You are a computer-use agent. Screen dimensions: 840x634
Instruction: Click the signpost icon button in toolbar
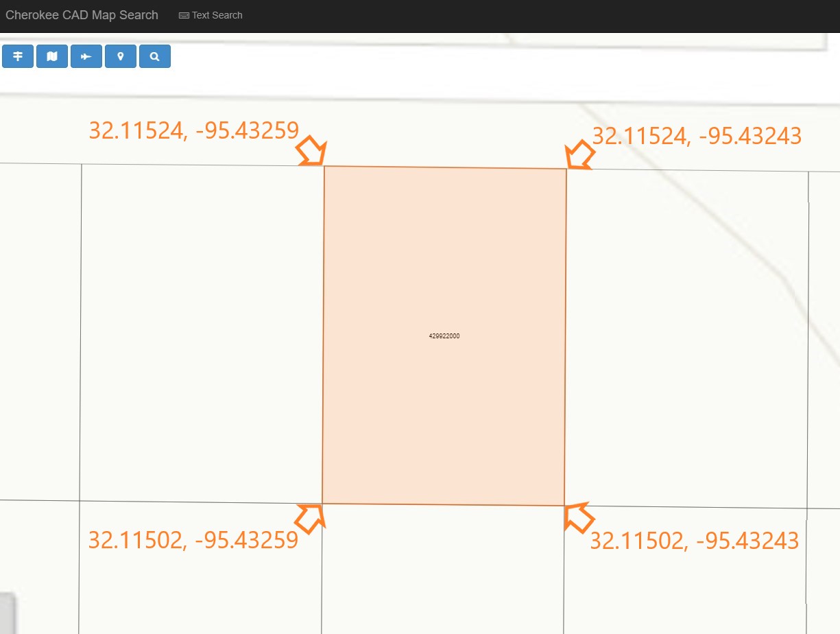(x=18, y=56)
